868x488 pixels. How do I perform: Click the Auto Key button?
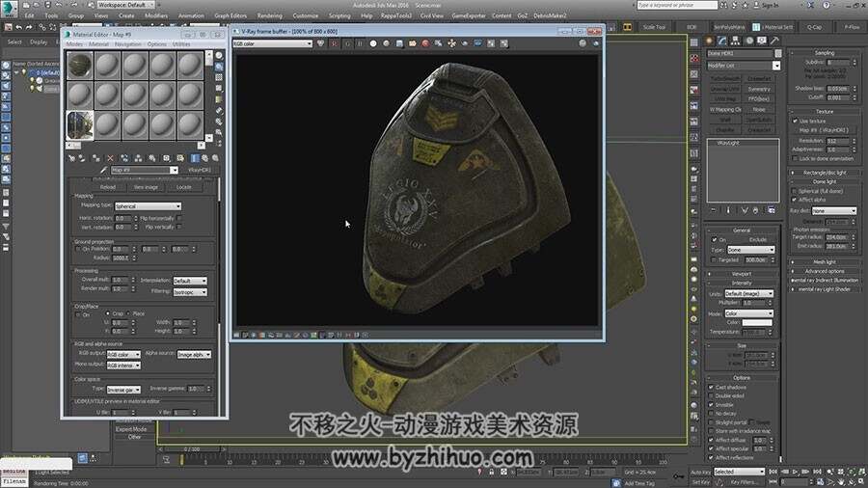(700, 472)
